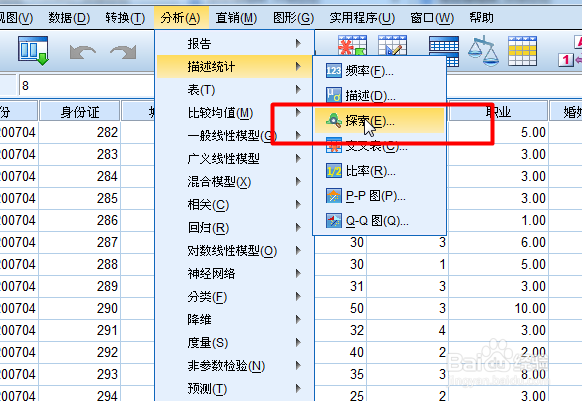Click the insert cases red star icon
582x401 pixels.
(x=352, y=45)
